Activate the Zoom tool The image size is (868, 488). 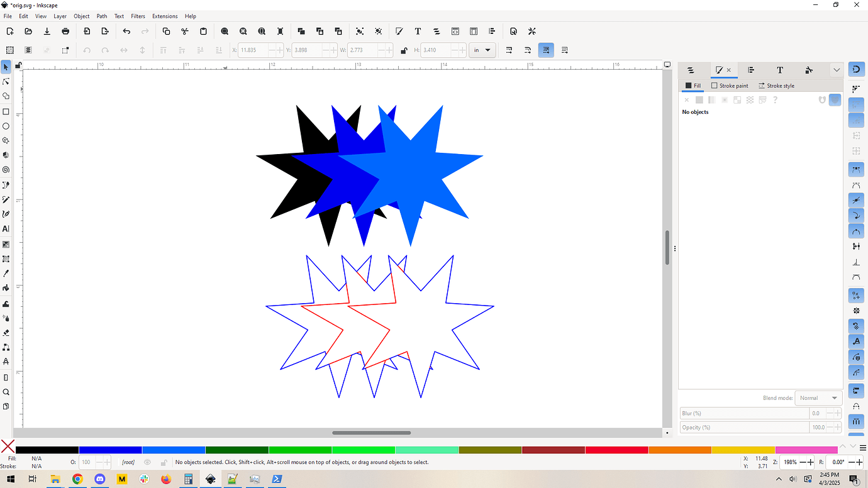click(6, 391)
